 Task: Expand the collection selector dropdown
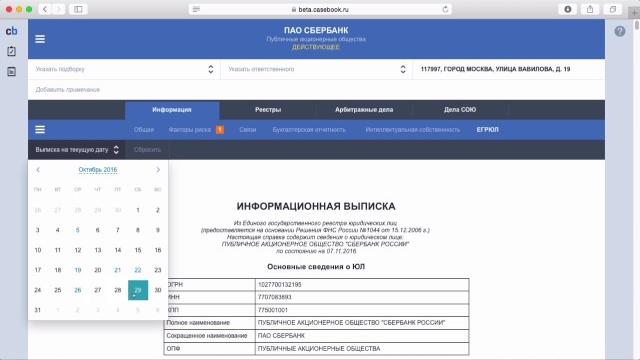click(x=124, y=69)
